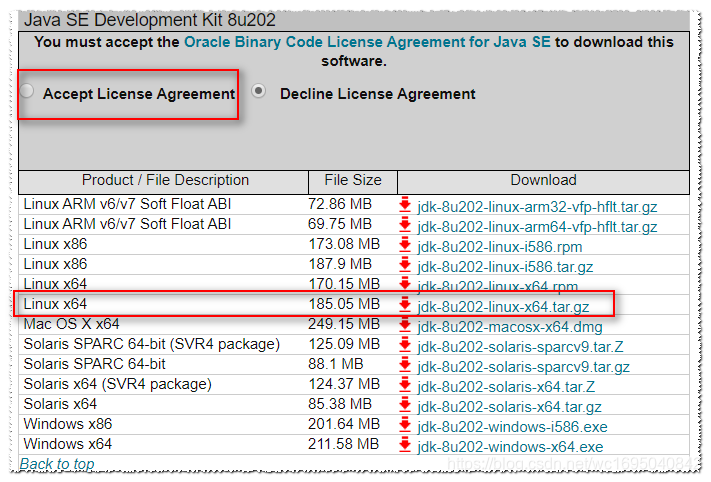The image size is (711, 482).
Task: Click download arrow for linux-arm64-vfp-hflt tarball
Action: pos(404,224)
